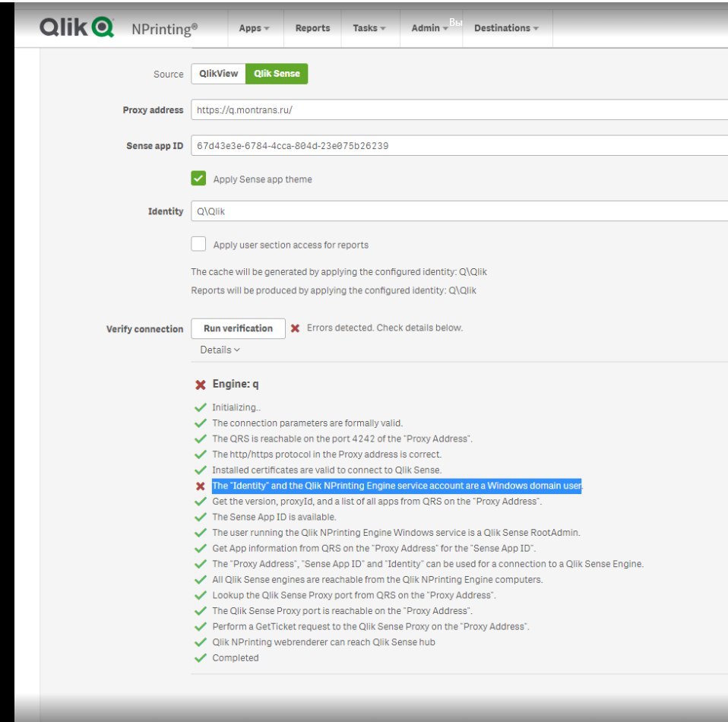
Task: Open the Apps dropdown menu
Action: pyautogui.click(x=254, y=28)
